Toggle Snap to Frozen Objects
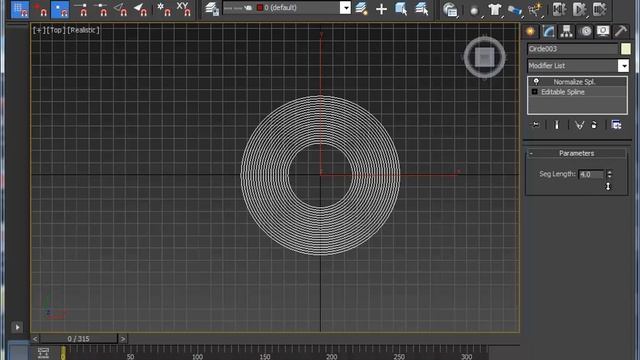 coord(164,9)
